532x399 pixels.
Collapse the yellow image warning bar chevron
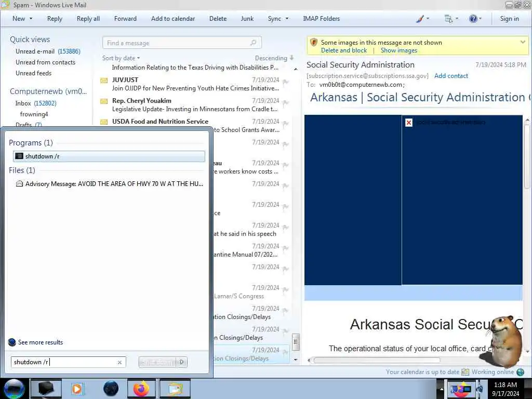[x=523, y=42]
